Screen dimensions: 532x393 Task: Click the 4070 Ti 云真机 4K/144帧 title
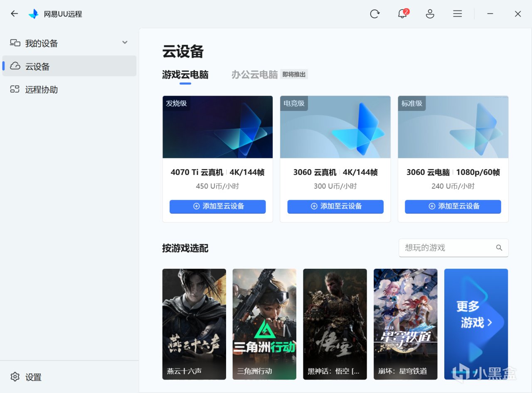coord(218,172)
